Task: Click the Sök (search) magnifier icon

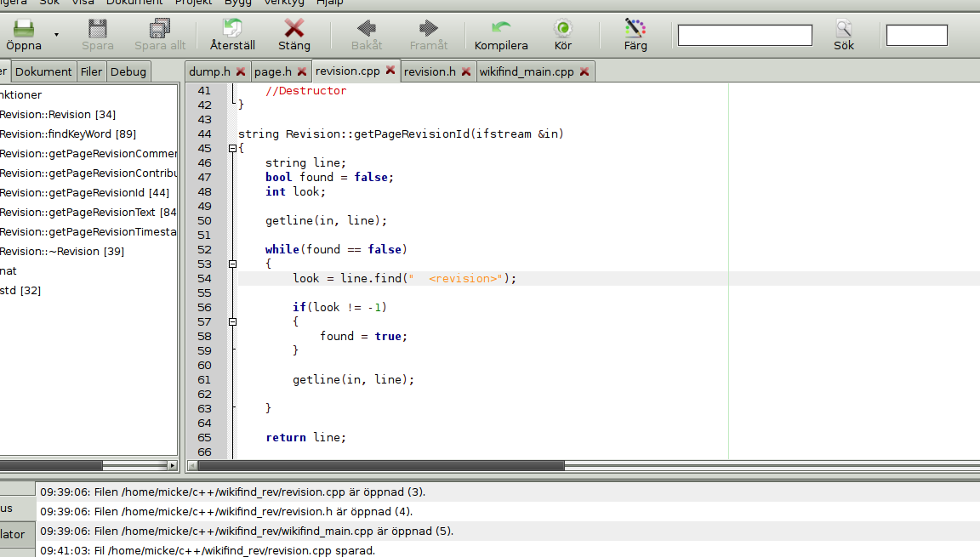Action: point(844,29)
